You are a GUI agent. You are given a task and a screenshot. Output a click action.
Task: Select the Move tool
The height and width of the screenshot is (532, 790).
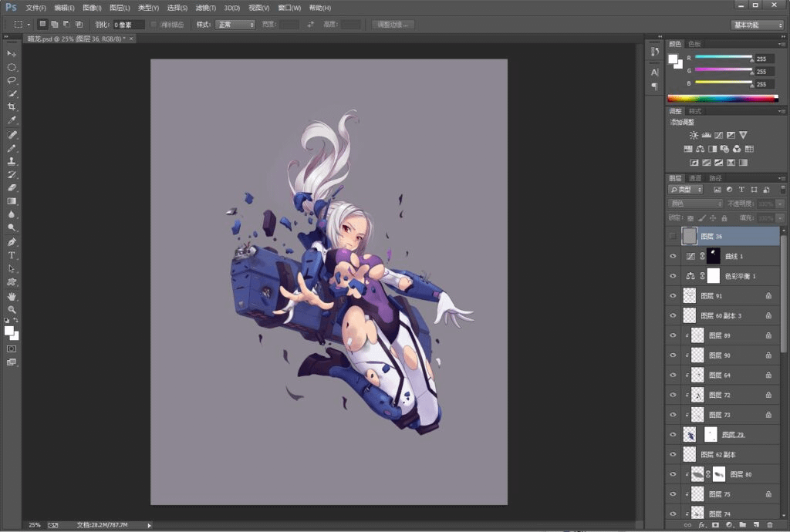point(11,53)
